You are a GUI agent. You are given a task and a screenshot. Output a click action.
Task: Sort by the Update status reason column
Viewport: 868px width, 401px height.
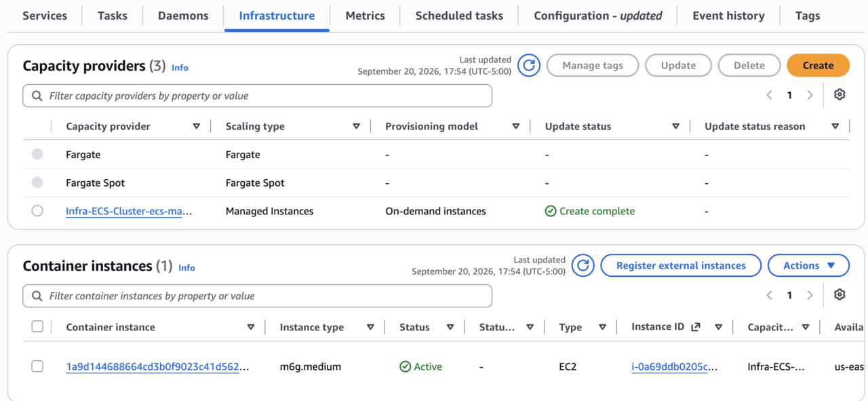835,126
